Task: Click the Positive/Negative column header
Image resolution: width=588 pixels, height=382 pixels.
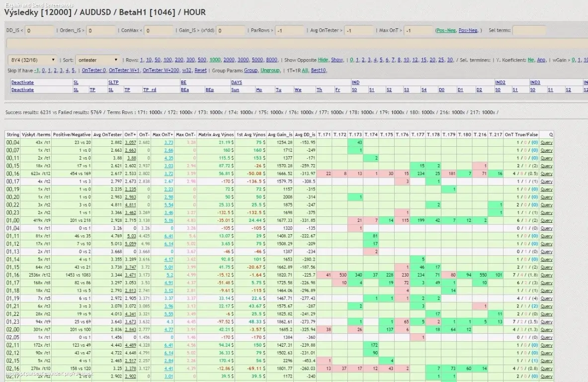Action: (72, 135)
